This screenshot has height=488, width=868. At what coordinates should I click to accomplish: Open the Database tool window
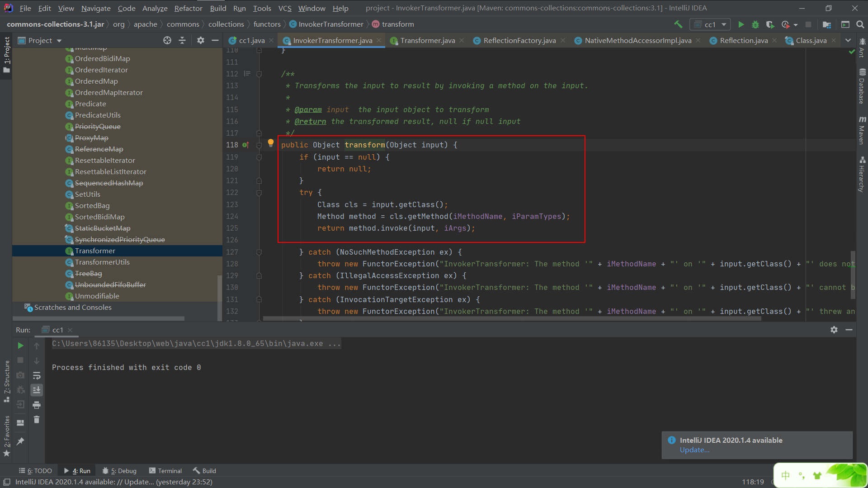coord(862,86)
